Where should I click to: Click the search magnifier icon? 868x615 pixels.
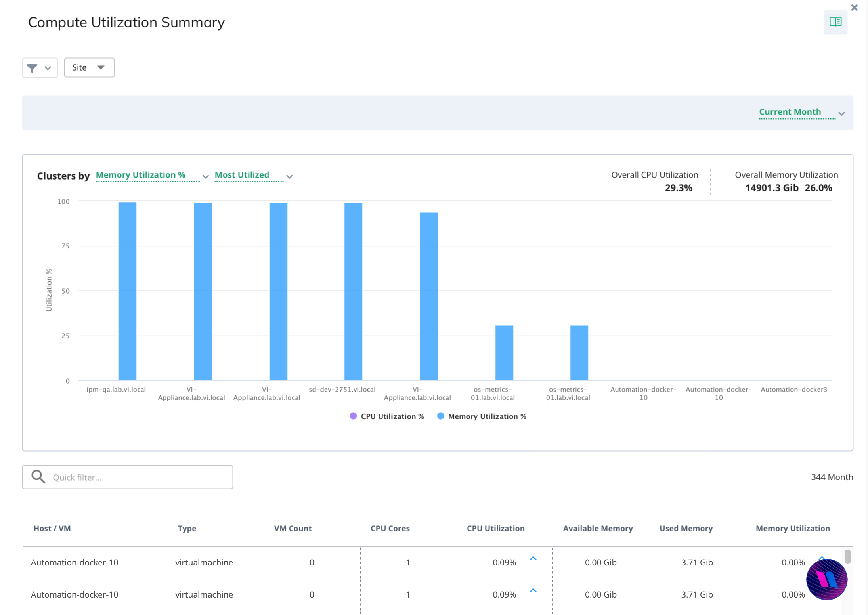pyautogui.click(x=38, y=477)
